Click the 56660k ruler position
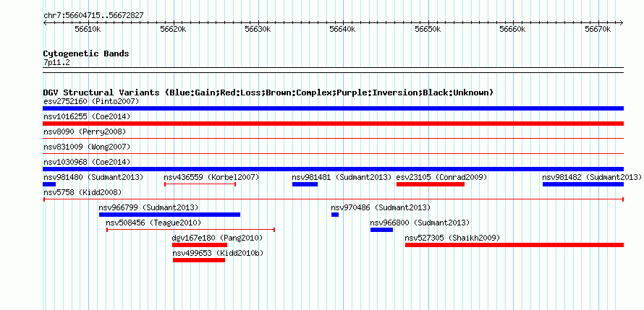This screenshot has height=310, width=644. [x=513, y=29]
